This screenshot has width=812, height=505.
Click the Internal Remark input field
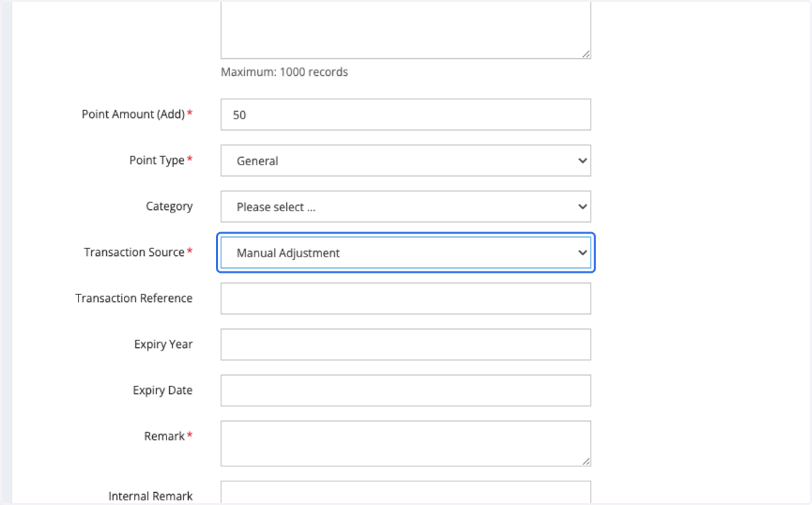(x=405, y=492)
